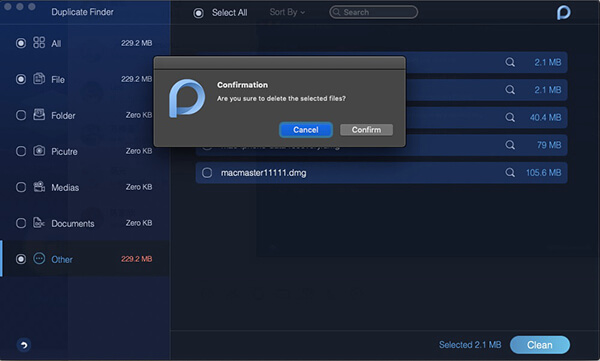Click the All category grid icon
The image size is (600, 361).
39,42
